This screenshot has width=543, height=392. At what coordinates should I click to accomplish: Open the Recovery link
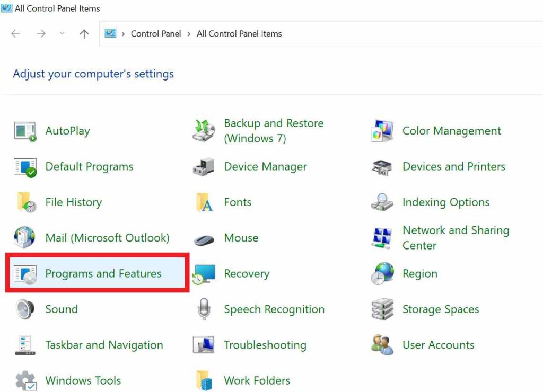tap(247, 274)
